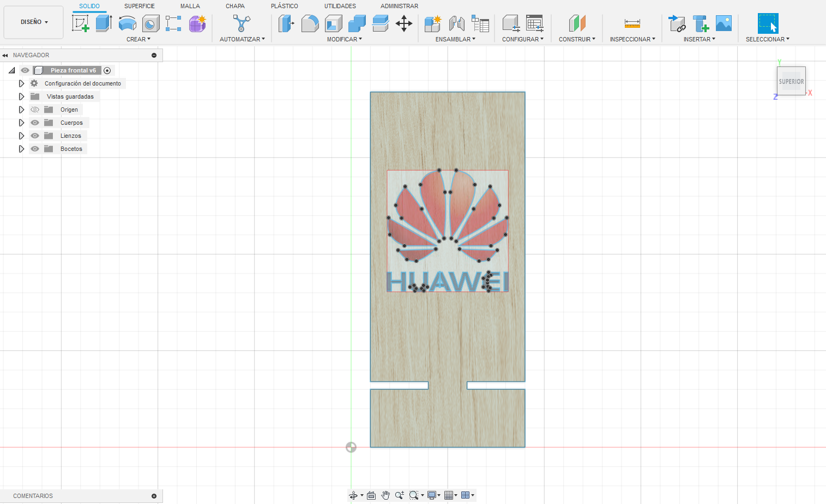Screen dimensions: 826x504
Task: Switch to the CHAPA tab
Action: click(235, 6)
